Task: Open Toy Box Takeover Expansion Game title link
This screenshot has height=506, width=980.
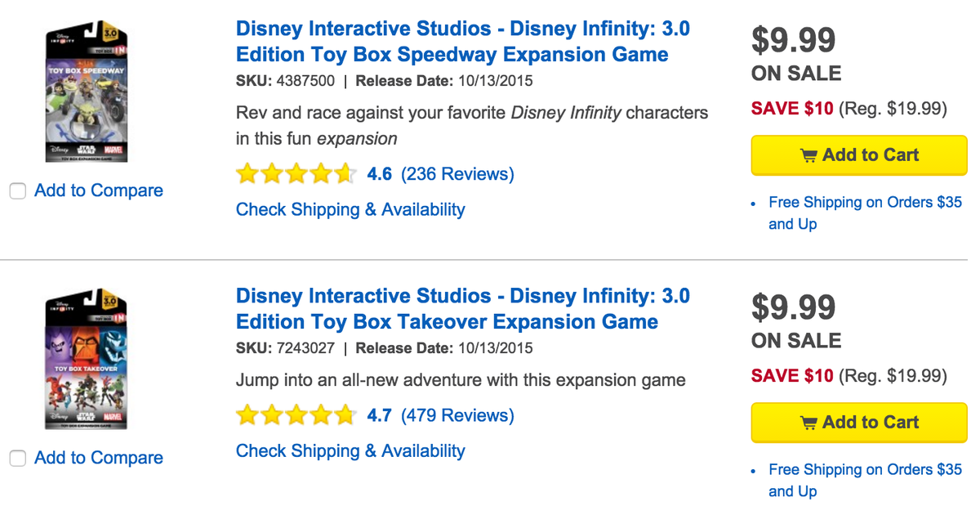Action: click(462, 308)
